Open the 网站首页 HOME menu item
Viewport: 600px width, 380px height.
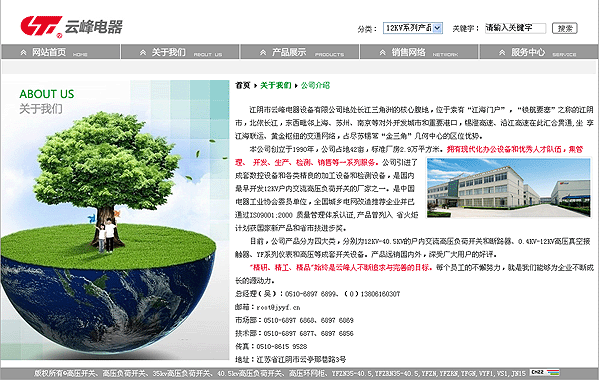61,52
